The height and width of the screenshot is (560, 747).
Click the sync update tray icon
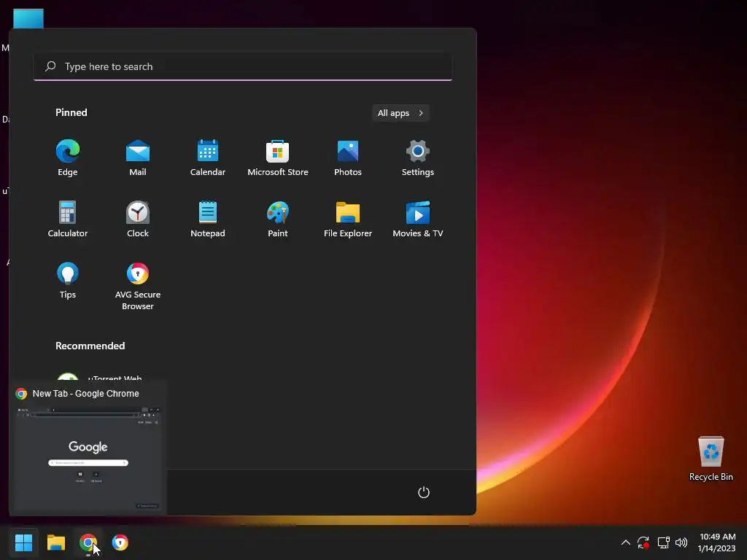click(x=643, y=542)
